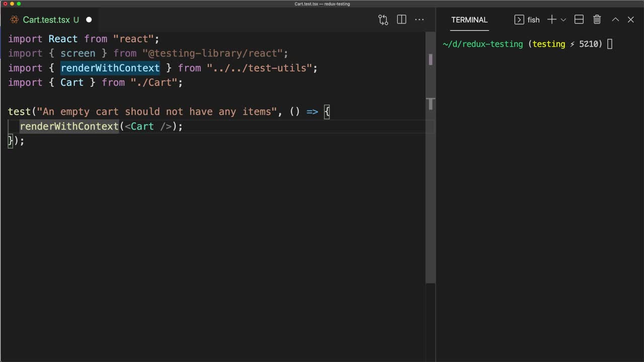This screenshot has height=362, width=644.
Task: Click the Open Changes compare icon
Action: (383, 20)
